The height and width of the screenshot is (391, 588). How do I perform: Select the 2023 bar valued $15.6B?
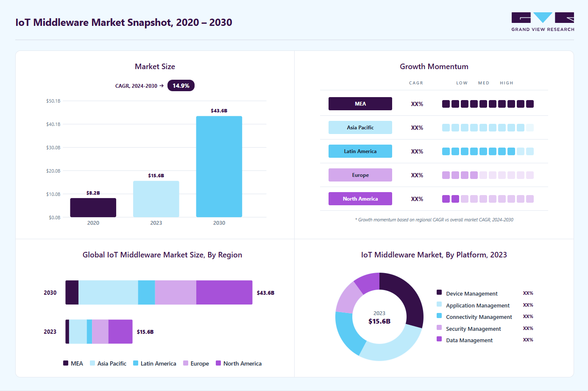click(x=156, y=199)
